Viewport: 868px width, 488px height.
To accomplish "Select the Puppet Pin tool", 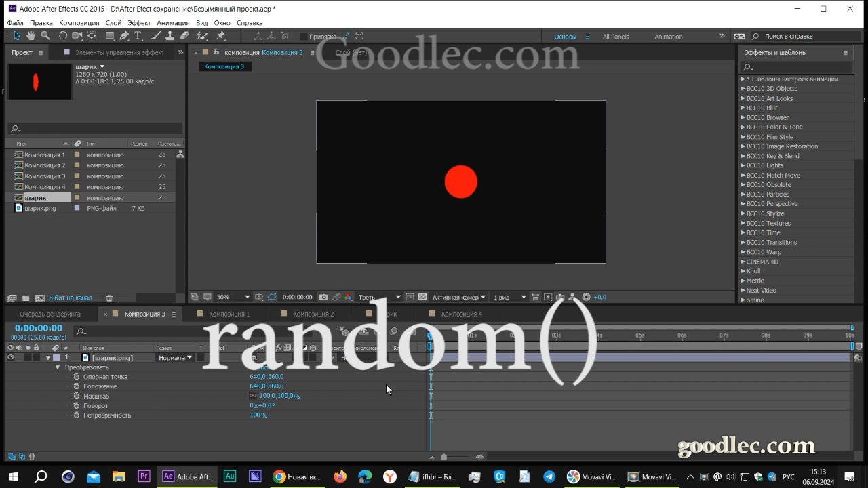I will tap(220, 35).
